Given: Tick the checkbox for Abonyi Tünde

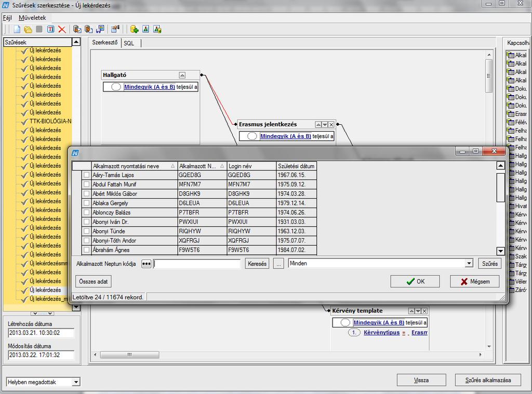Looking at the screenshot, I should [x=87, y=231].
